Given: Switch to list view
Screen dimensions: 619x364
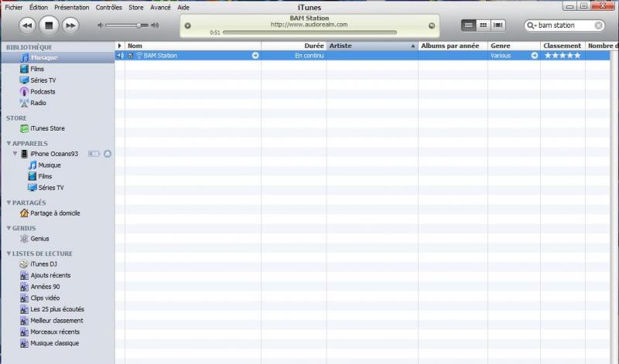Looking at the screenshot, I should (x=468, y=26).
